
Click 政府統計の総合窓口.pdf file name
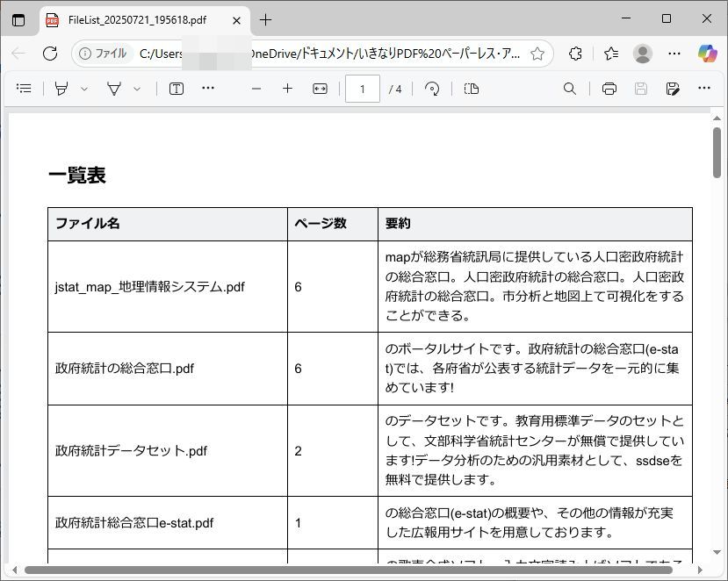click(125, 369)
